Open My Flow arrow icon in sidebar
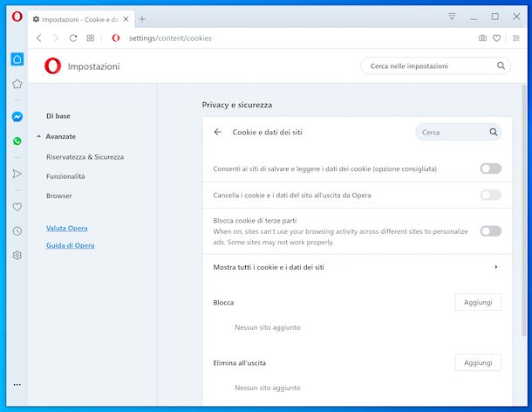This screenshot has width=532, height=412. tap(17, 174)
